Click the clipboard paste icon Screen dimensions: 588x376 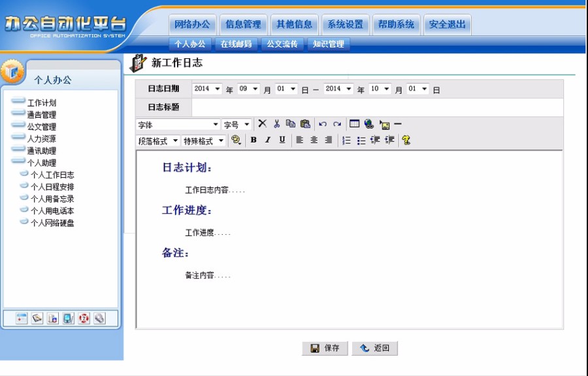(306, 124)
